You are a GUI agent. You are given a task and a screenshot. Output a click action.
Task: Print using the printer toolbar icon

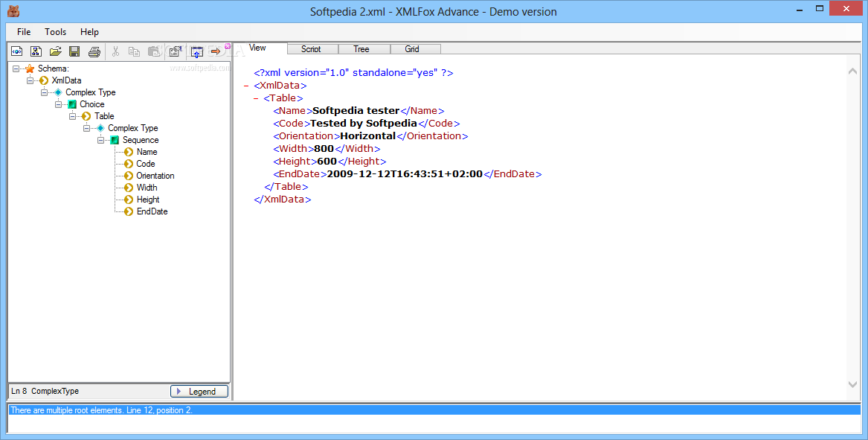[x=94, y=51]
